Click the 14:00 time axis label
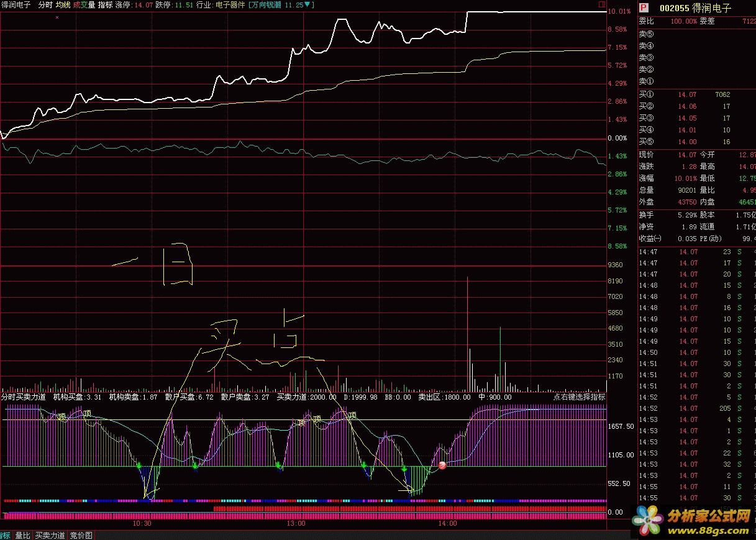Screen dimensions: 756x540 click(447, 523)
